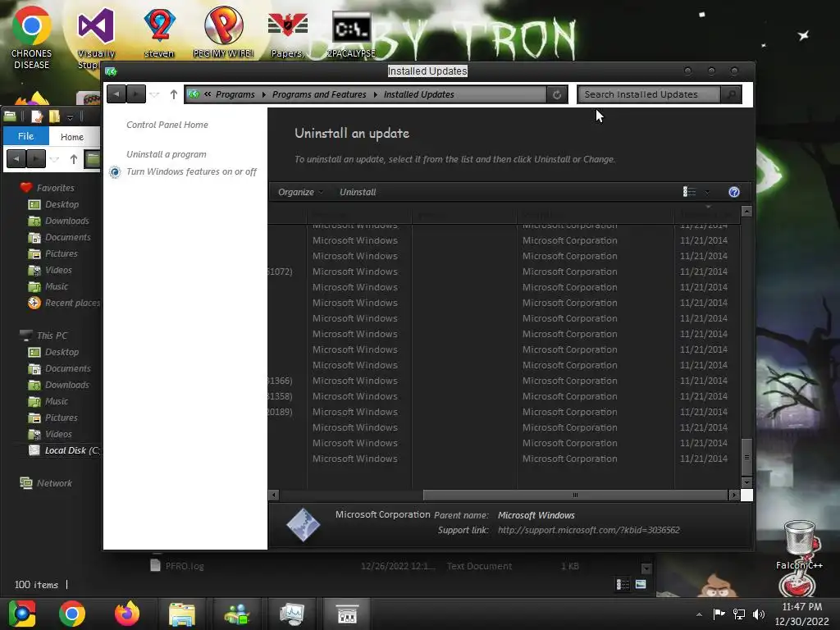Click the search magnifier button
The width and height of the screenshot is (840, 630).
pyautogui.click(x=731, y=94)
